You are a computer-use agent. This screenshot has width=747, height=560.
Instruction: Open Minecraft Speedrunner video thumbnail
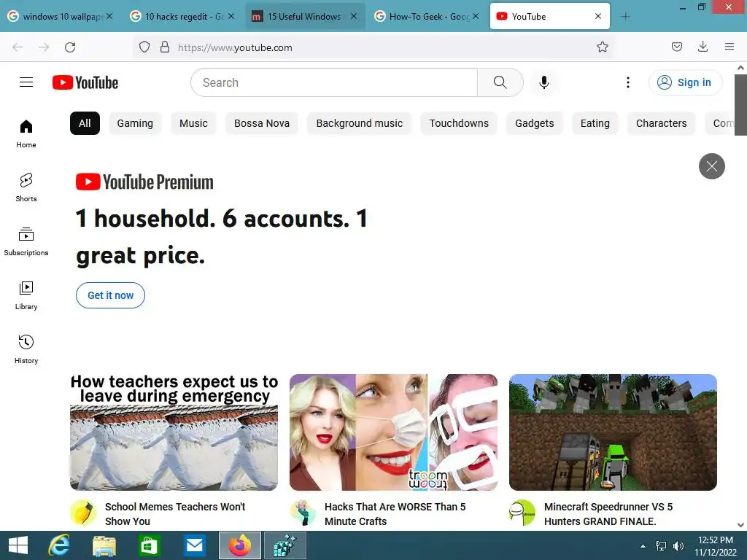click(613, 432)
